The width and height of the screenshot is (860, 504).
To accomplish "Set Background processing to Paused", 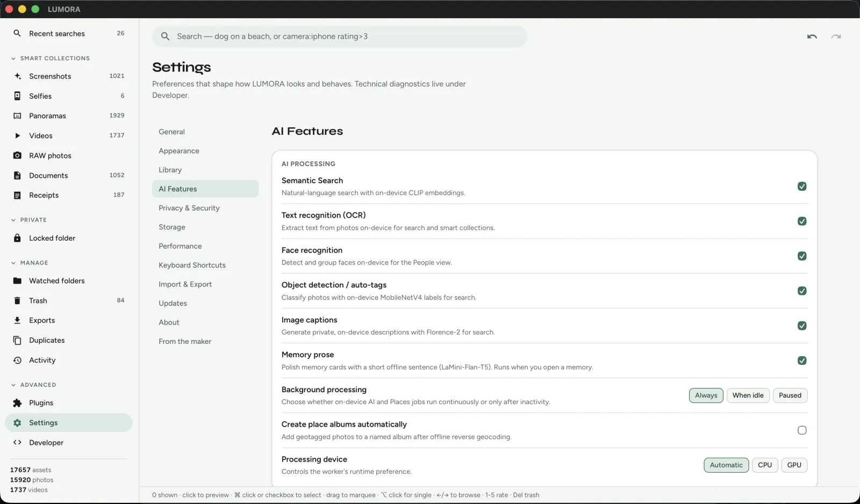I will click(790, 395).
